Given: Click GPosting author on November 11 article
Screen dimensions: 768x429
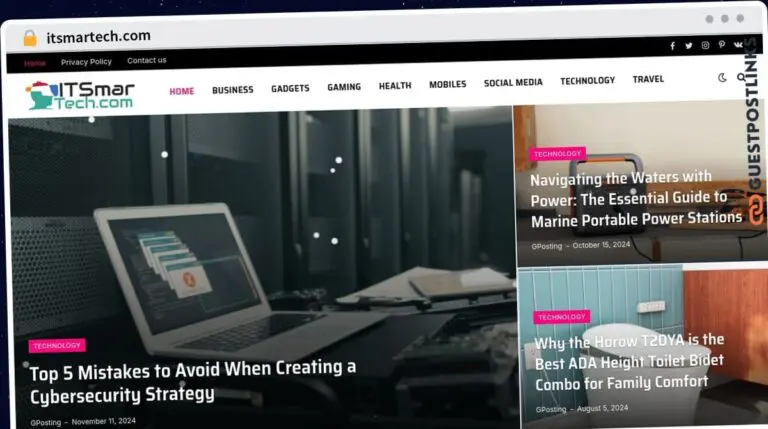Looking at the screenshot, I should pyautogui.click(x=46, y=422).
